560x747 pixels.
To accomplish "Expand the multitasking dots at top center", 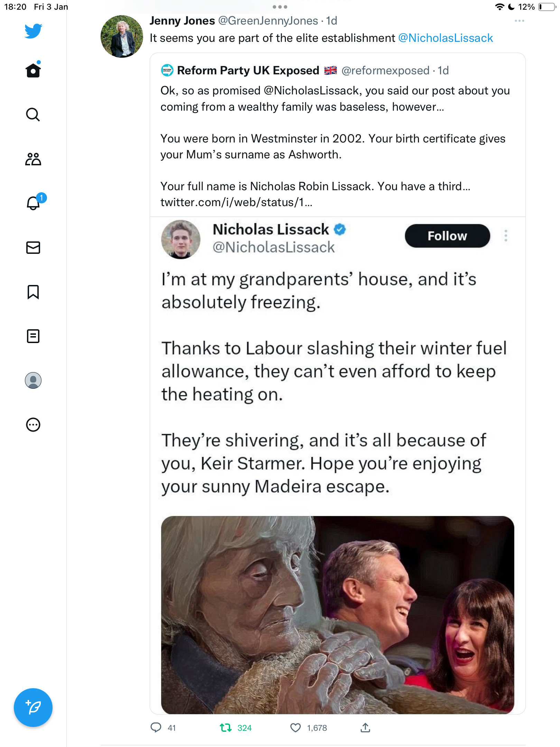I will (x=280, y=7).
